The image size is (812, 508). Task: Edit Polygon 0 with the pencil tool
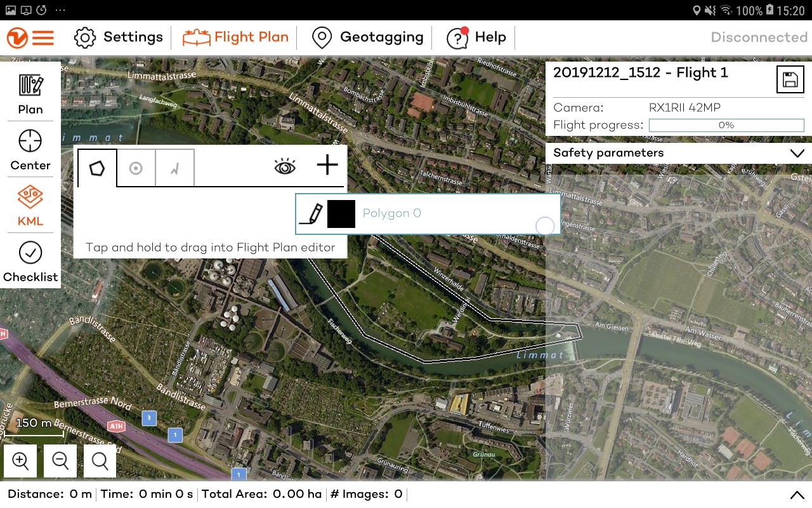tap(310, 213)
